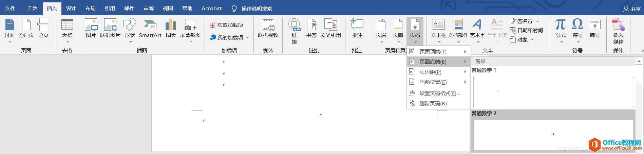644x154 pixels.
Task: Click the page number (页码) button
Action: coord(415,31)
